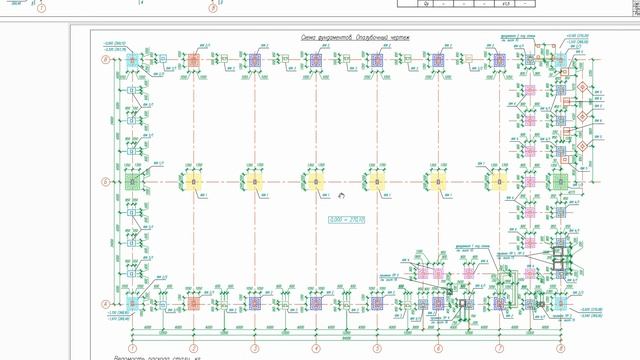Screen dimensions: 640x360
Task: Select the axis Б bubble
Action: point(106,182)
